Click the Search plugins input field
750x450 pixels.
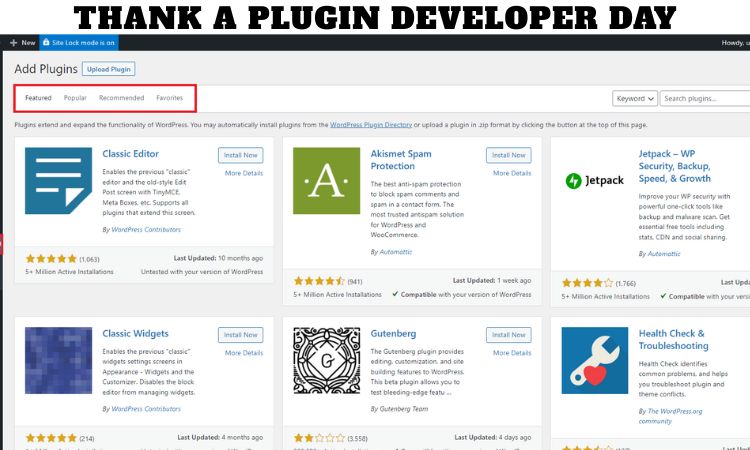tap(705, 99)
